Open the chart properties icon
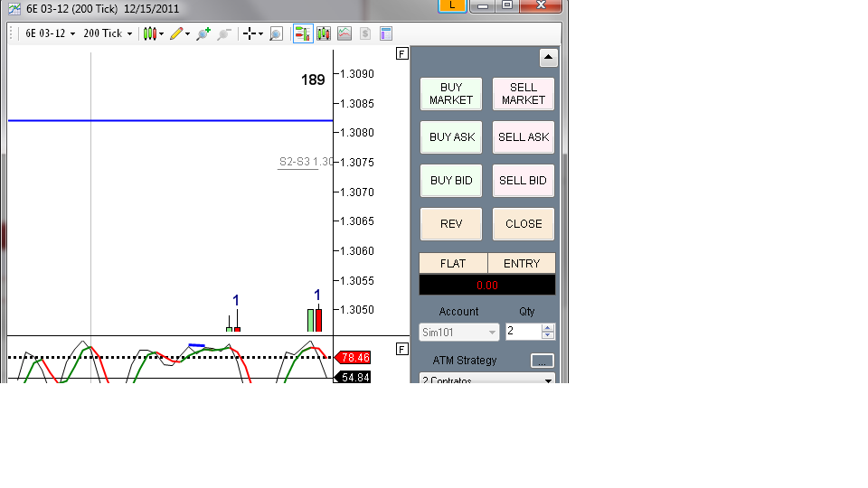This screenshot has height=488, width=868. tap(386, 33)
